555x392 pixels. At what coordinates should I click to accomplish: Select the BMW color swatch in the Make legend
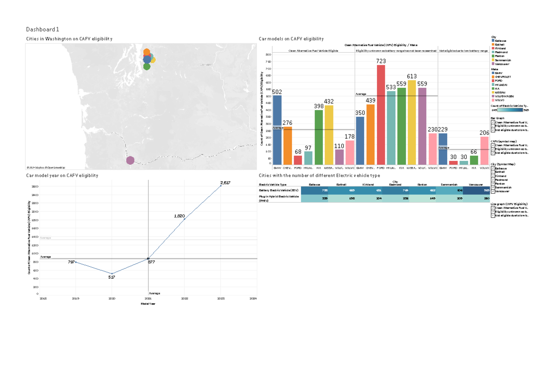pos(493,73)
